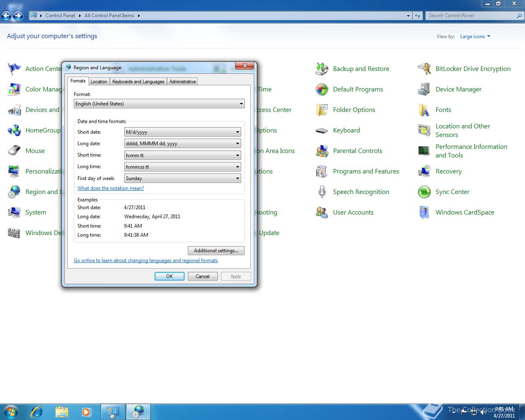Open Programs and Features icon

point(322,171)
